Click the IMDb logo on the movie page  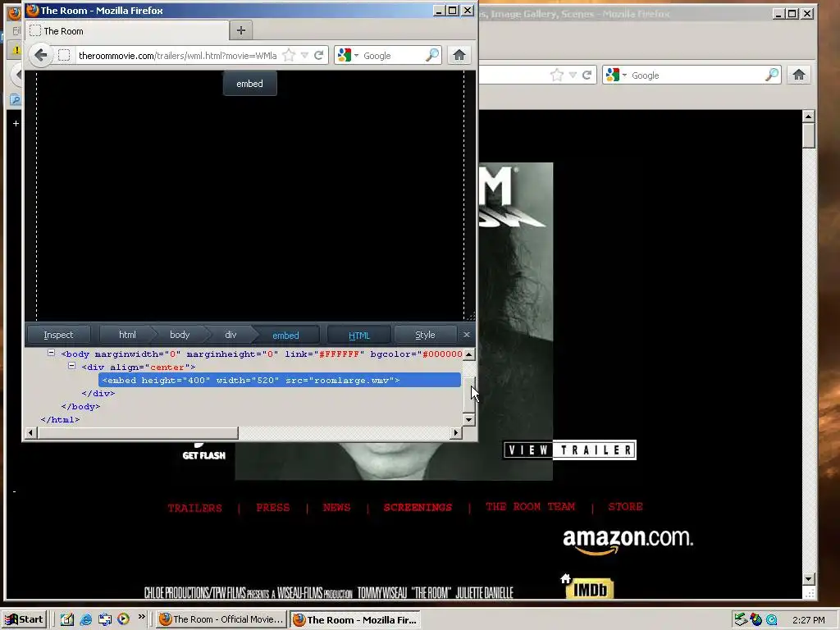tap(590, 589)
